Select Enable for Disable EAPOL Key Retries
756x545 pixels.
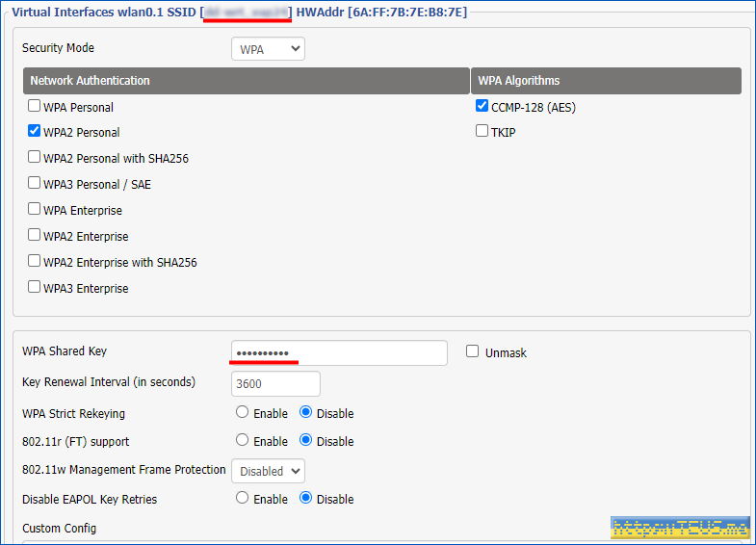pos(243,499)
